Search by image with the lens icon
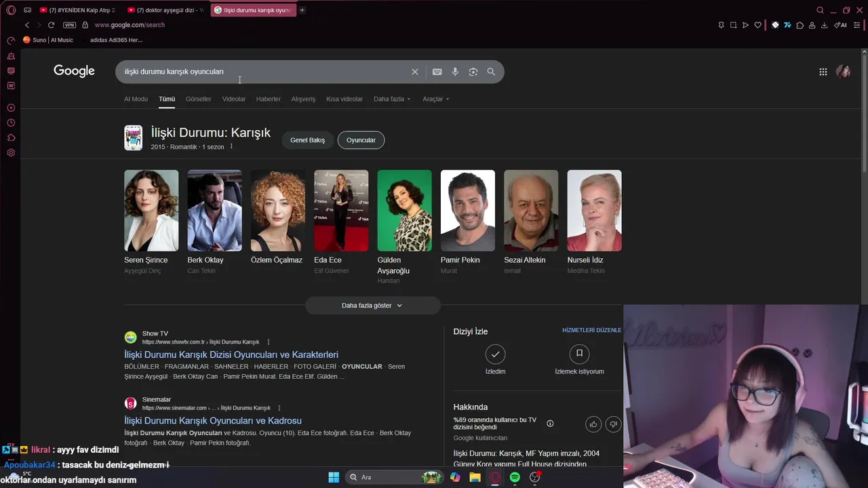The image size is (868, 488). 473,72
